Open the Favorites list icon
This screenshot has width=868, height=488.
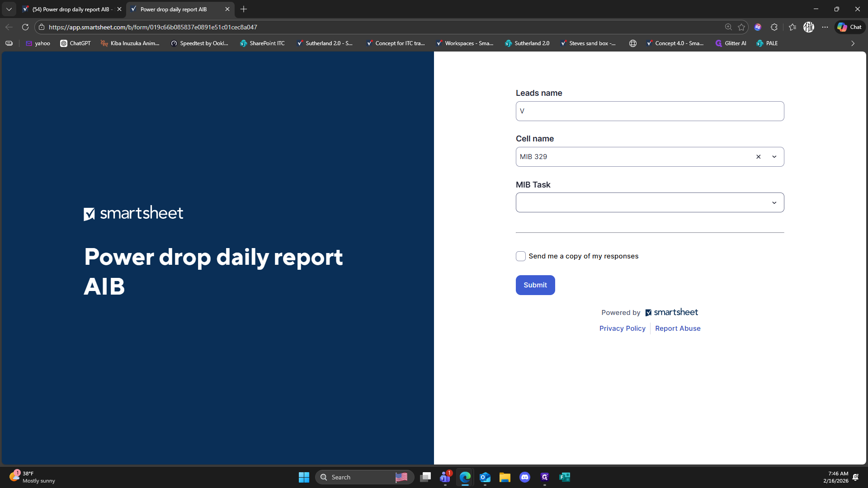coord(792,27)
